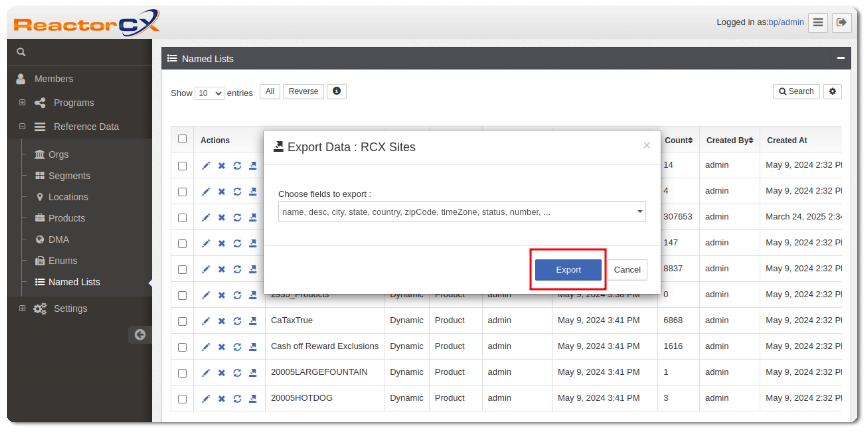Click the ReactorCX logo

pyautogui.click(x=87, y=23)
